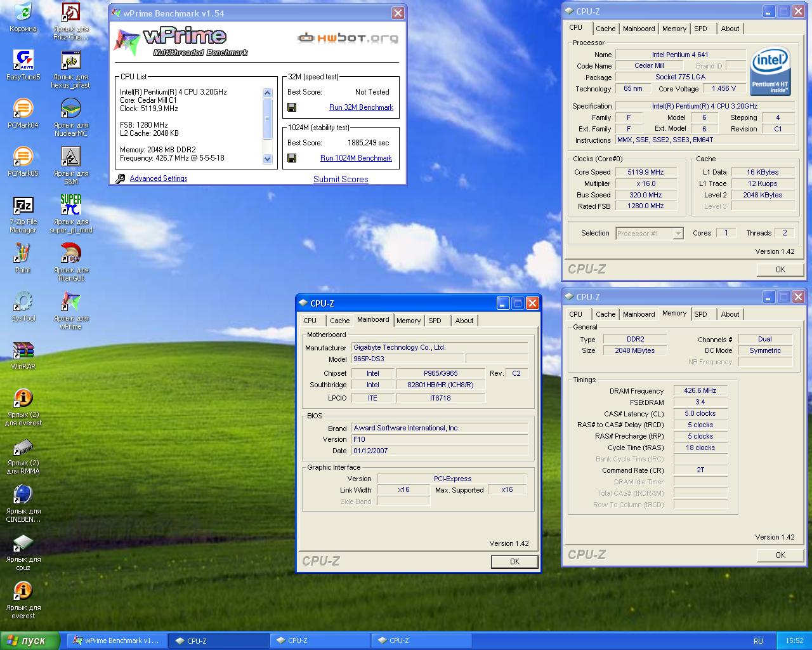The width and height of the screenshot is (812, 650).
Task: Open the EasyTune5 desktop icon
Action: (x=23, y=60)
